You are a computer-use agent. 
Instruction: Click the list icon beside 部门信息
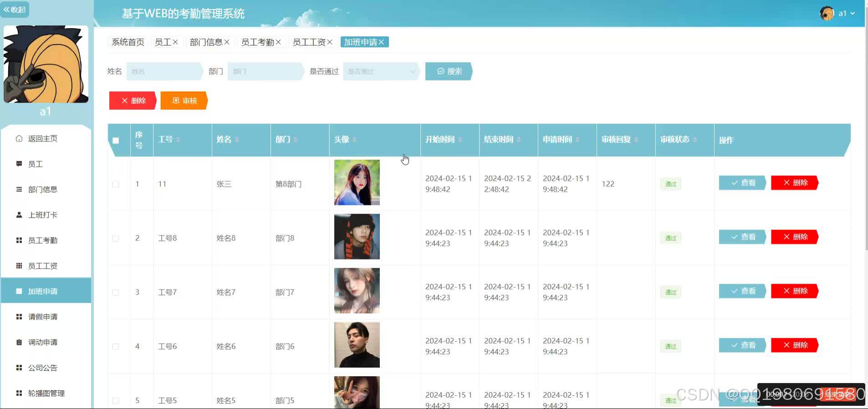pos(19,189)
